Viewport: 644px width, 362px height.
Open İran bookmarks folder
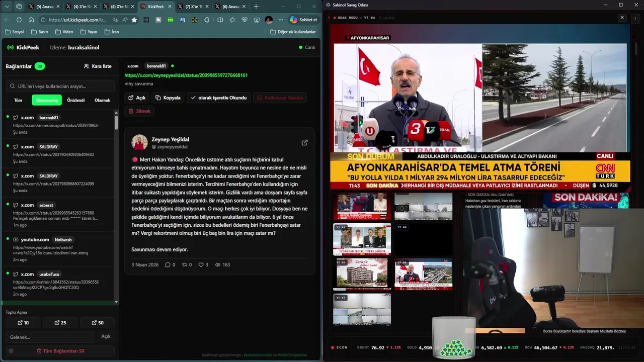point(112,32)
